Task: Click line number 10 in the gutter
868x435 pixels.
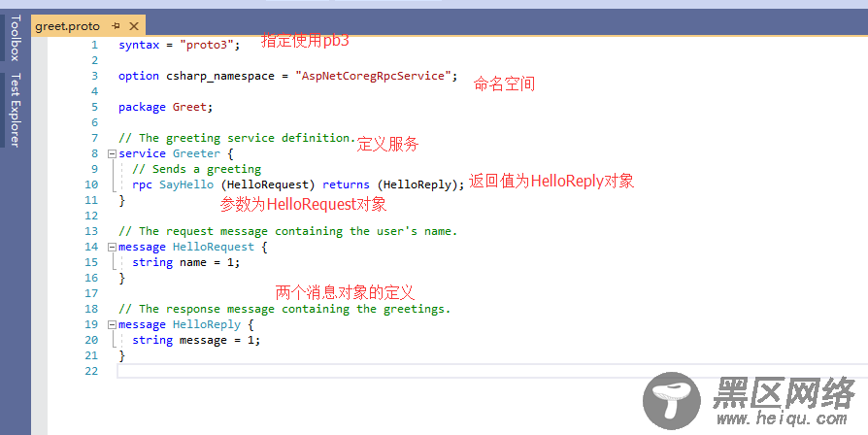Action: pos(91,184)
